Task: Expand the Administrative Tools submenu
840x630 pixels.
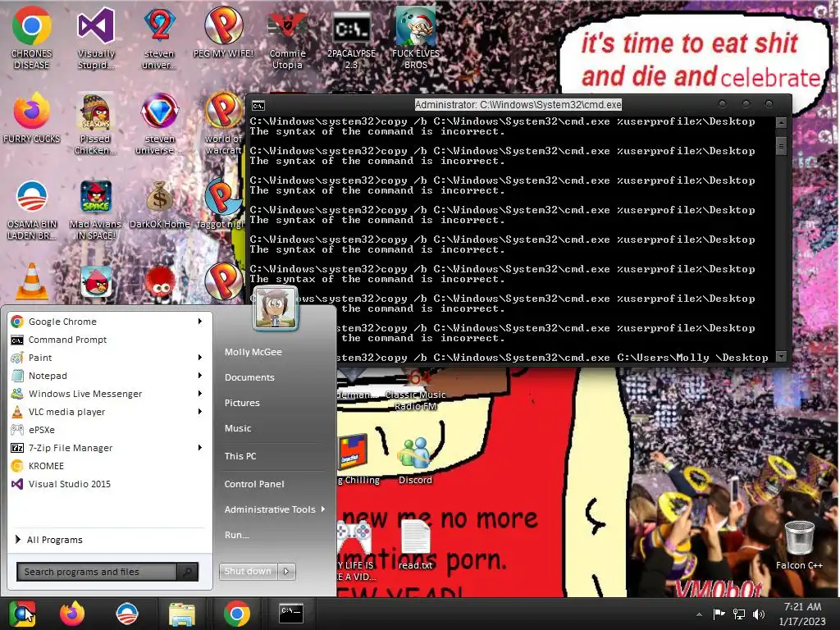Action: 275,509
